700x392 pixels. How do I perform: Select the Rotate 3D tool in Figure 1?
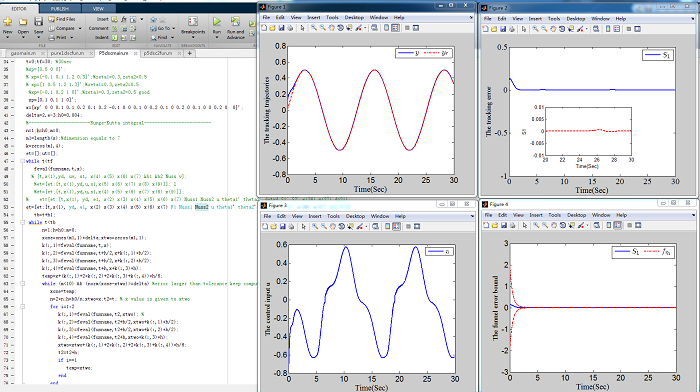click(340, 28)
